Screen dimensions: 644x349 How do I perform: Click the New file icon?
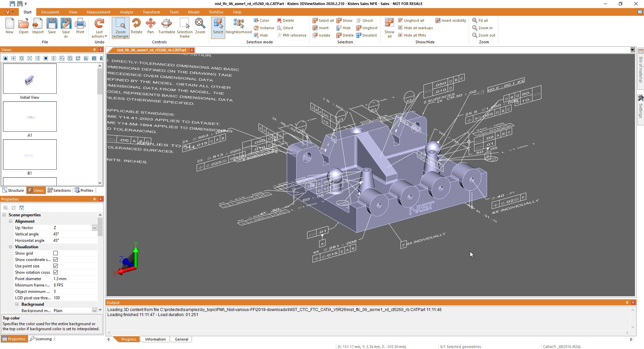point(10,26)
